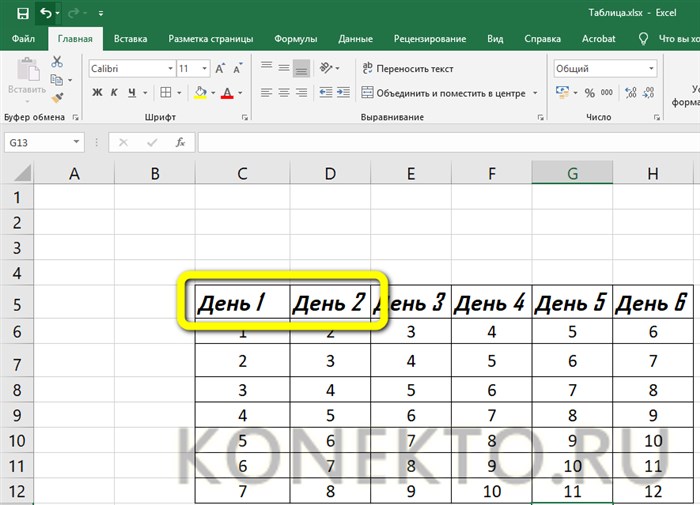Image resolution: width=700 pixels, height=505 pixels.
Task: Click Переносить текст wrap button
Action: click(x=408, y=68)
